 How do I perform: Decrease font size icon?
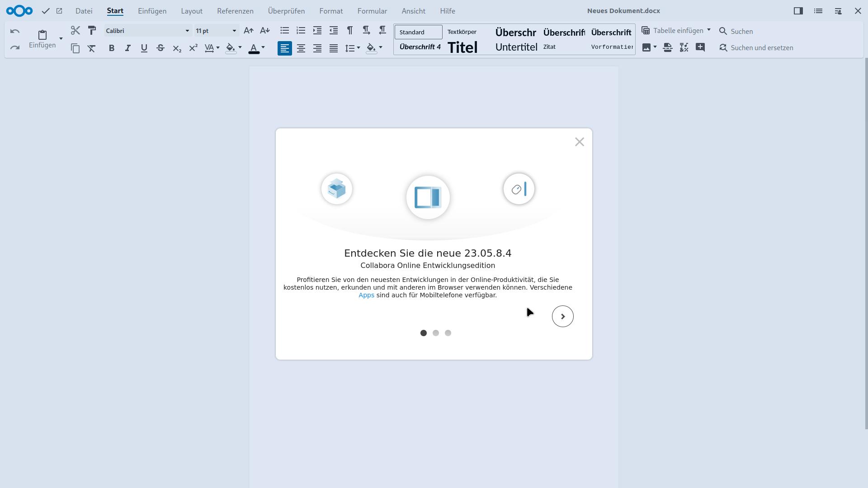tap(265, 30)
